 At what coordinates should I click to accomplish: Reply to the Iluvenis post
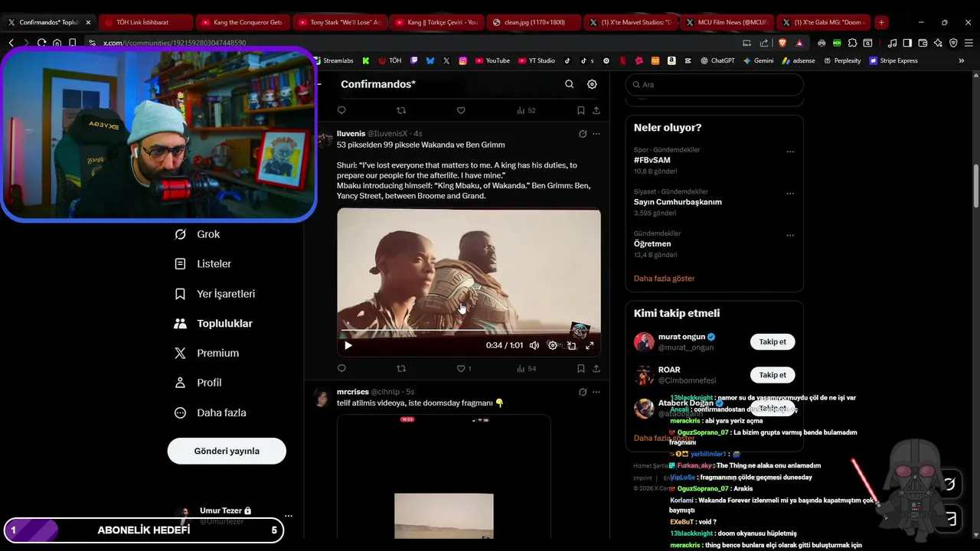pos(341,368)
